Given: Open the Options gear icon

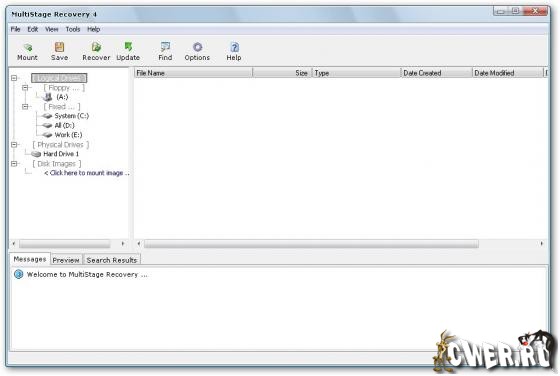Looking at the screenshot, I should pos(197,47).
